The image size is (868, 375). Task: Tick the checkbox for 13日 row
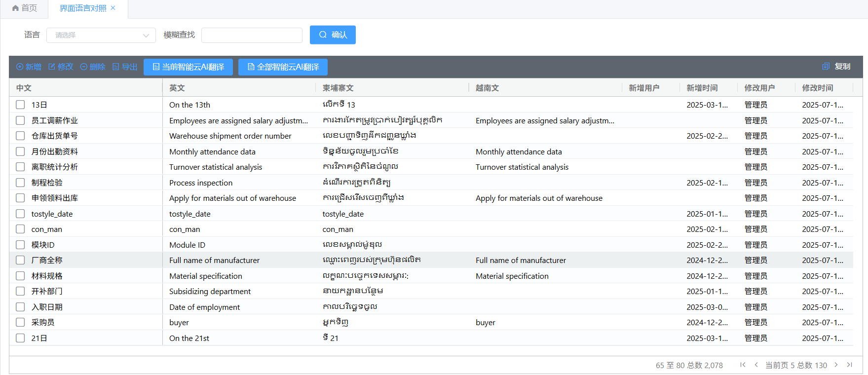tap(20, 105)
